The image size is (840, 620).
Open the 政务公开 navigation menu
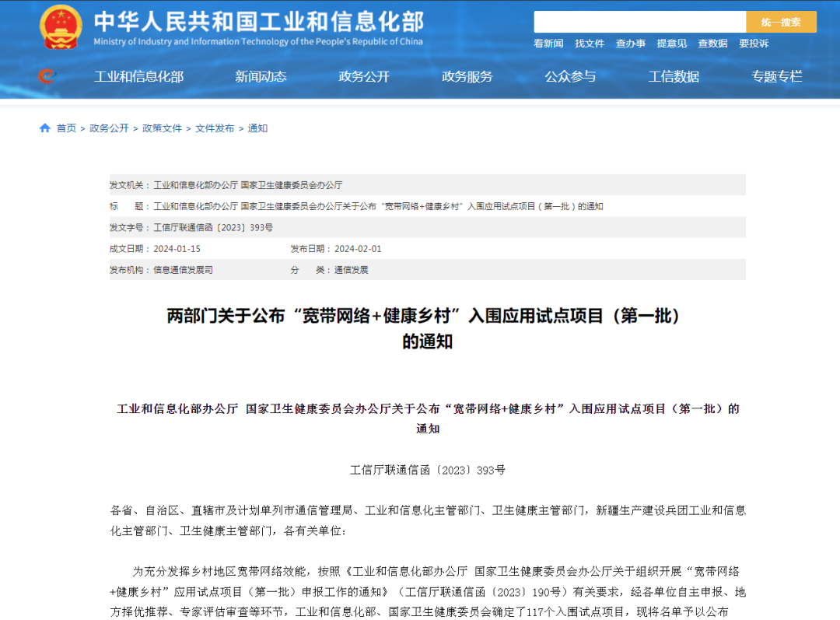(x=364, y=76)
